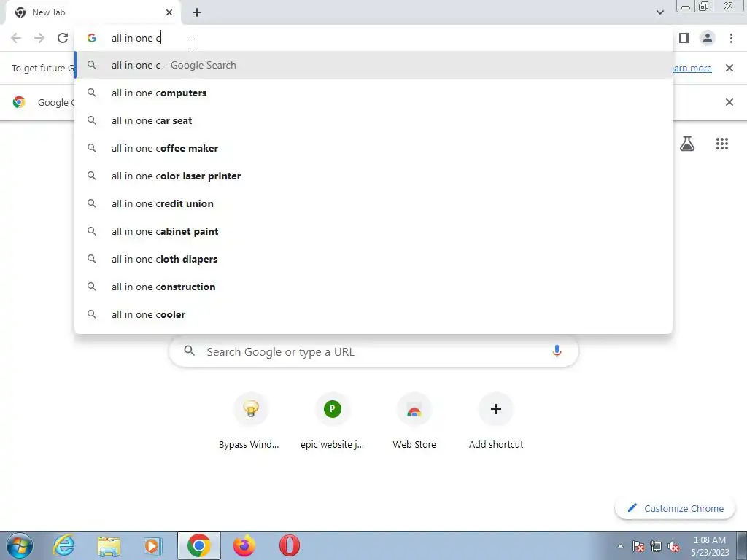Dismiss the 'To get future' infobar
The image size is (747, 560).
coord(729,68)
